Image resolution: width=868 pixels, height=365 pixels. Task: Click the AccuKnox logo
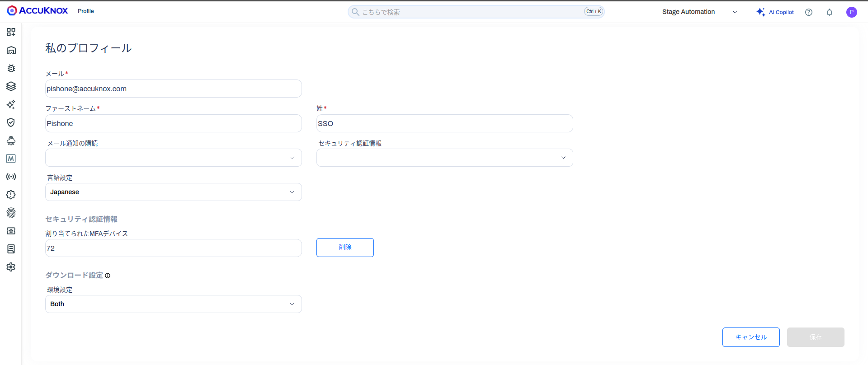pos(38,11)
